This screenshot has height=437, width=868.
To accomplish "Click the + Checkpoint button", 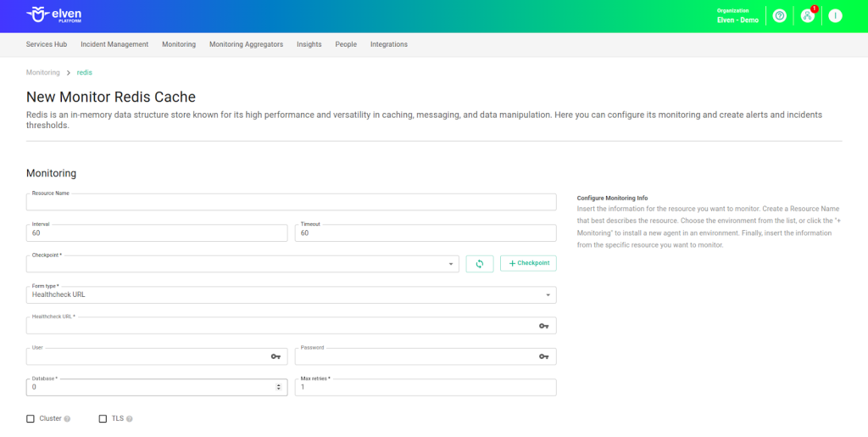I will pos(528,264).
